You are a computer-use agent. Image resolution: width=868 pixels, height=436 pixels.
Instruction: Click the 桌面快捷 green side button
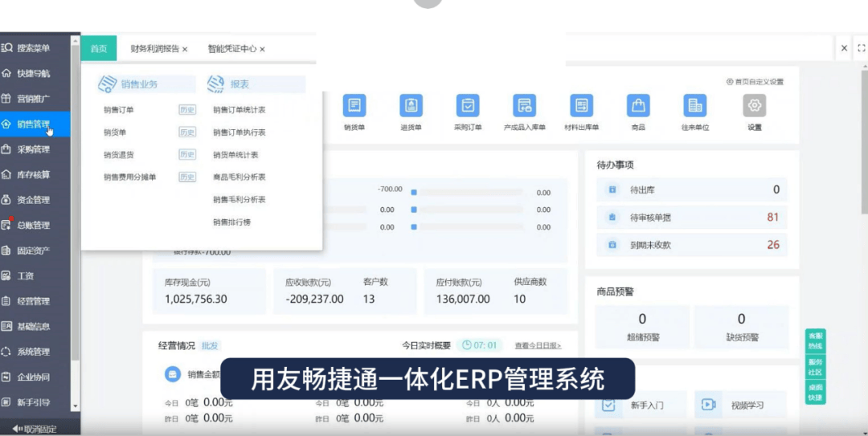(816, 393)
